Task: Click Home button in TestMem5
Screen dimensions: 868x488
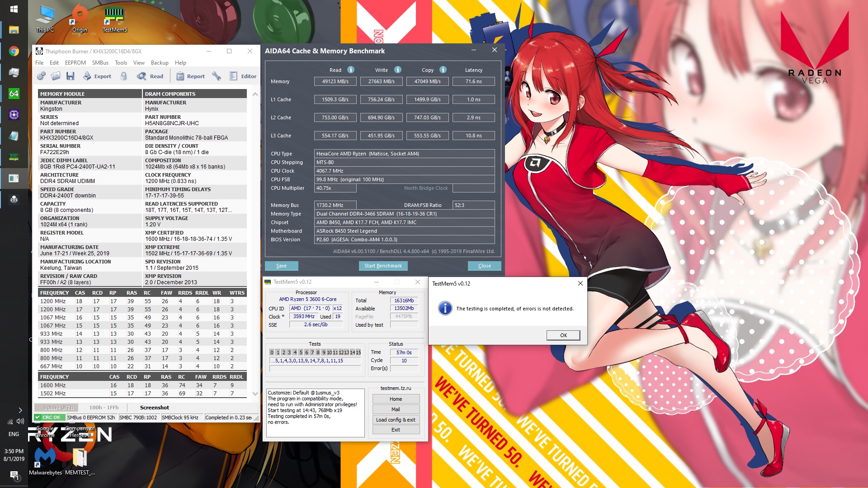Action: pos(396,399)
